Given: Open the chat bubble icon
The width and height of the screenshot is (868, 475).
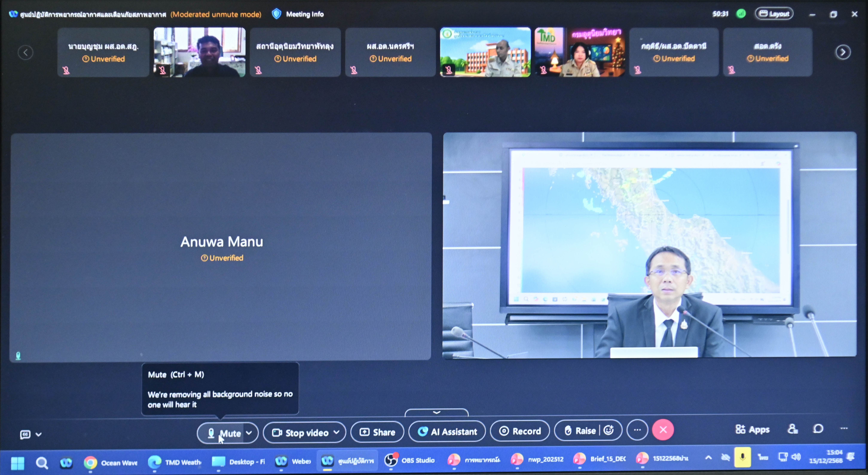Looking at the screenshot, I should tap(818, 429).
